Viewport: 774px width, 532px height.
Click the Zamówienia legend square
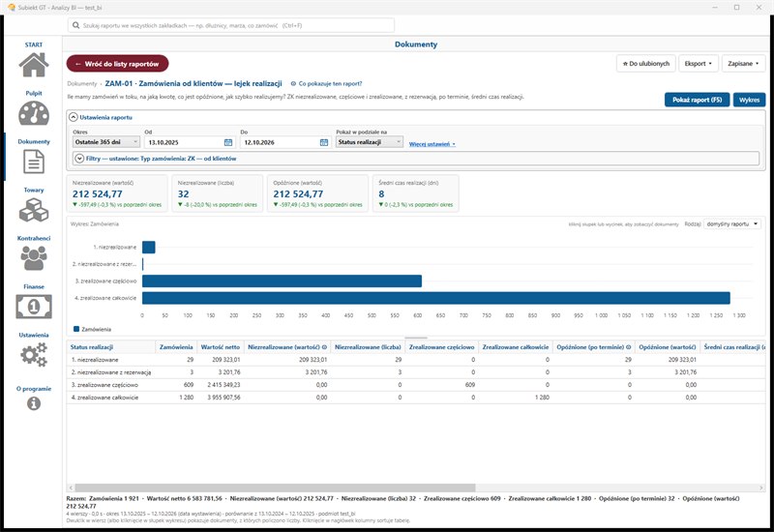76,329
